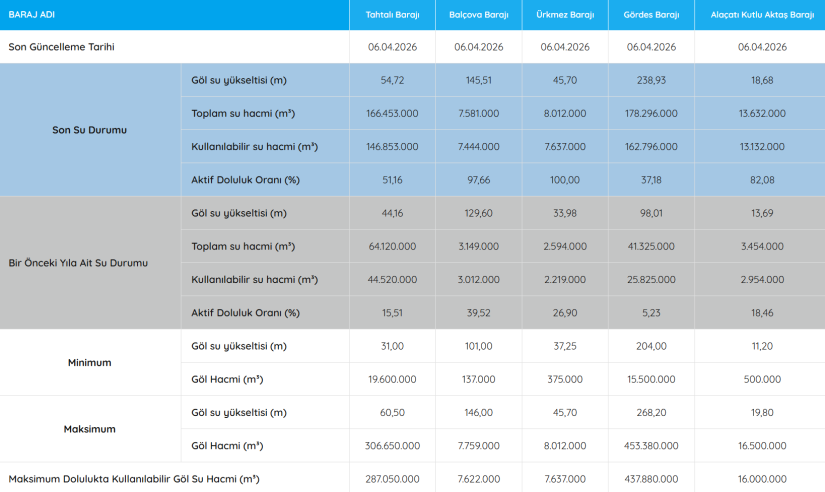Click the 166.453.000 total volume cell
This screenshot has width=825, height=492.
coord(393,113)
